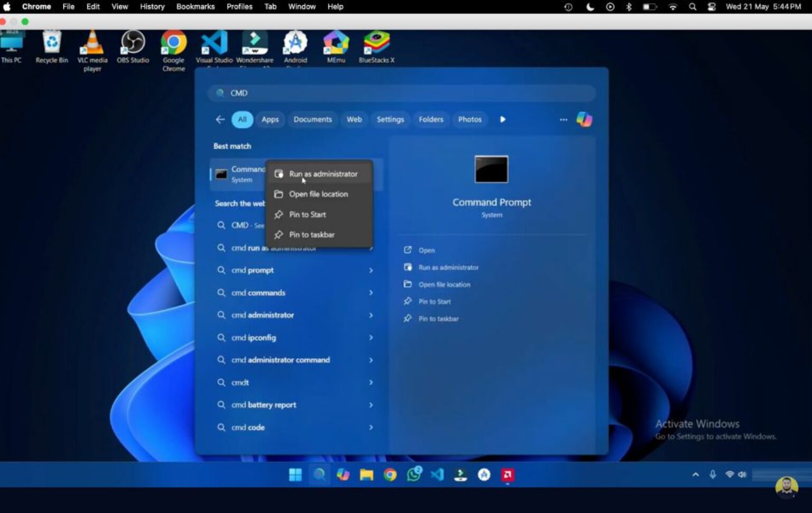Select Open file location on right panel
Screen dimensions: 812x513
click(x=444, y=284)
